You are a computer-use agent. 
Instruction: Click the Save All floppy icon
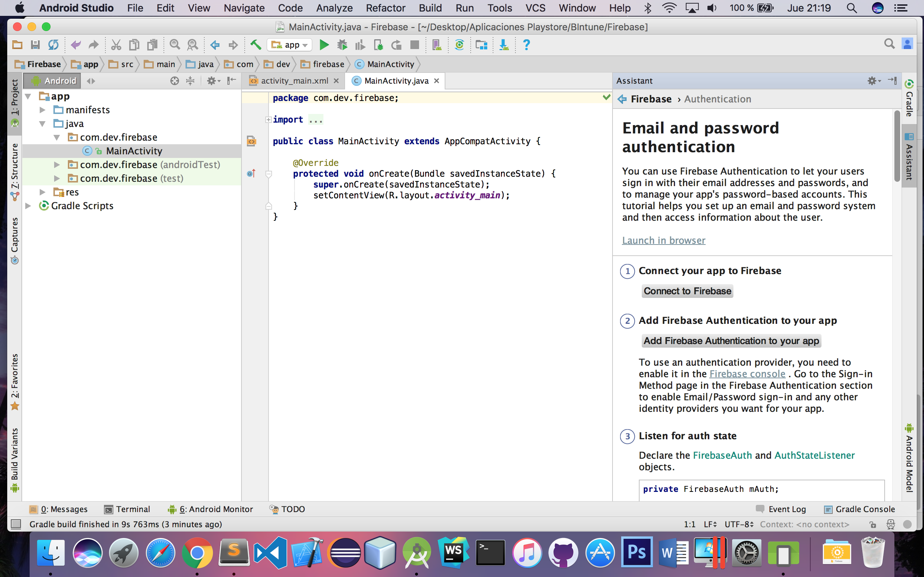[35, 45]
